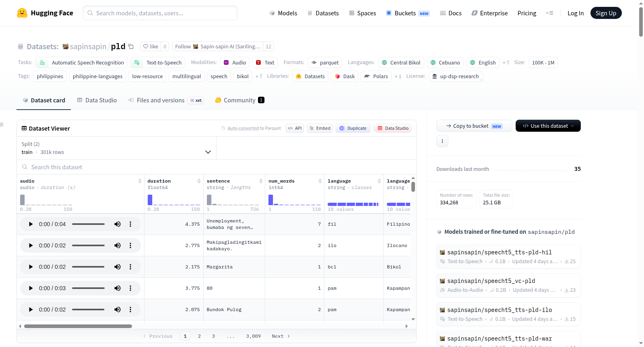The height and width of the screenshot is (347, 644).
Task: Open the Data Studio tab
Action: pyautogui.click(x=97, y=100)
